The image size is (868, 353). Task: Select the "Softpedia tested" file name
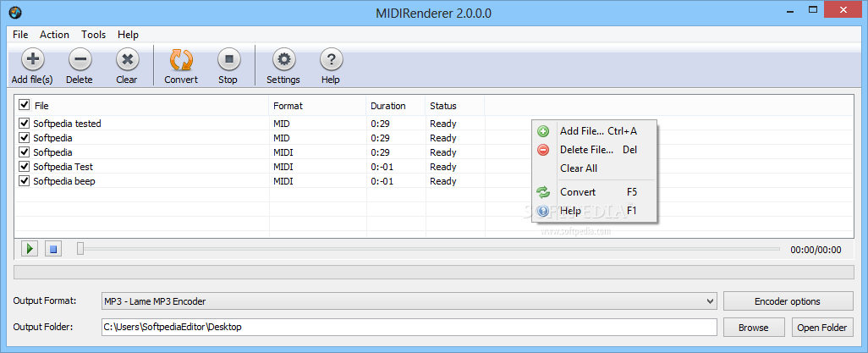coord(67,124)
